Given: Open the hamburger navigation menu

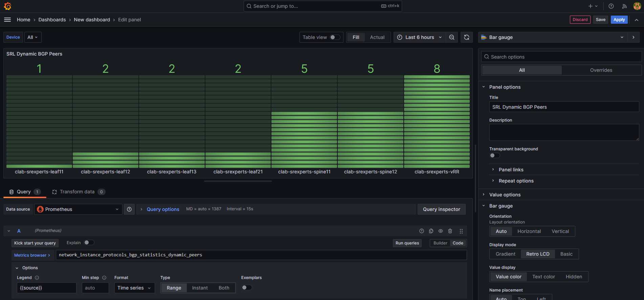Looking at the screenshot, I should tap(7, 20).
